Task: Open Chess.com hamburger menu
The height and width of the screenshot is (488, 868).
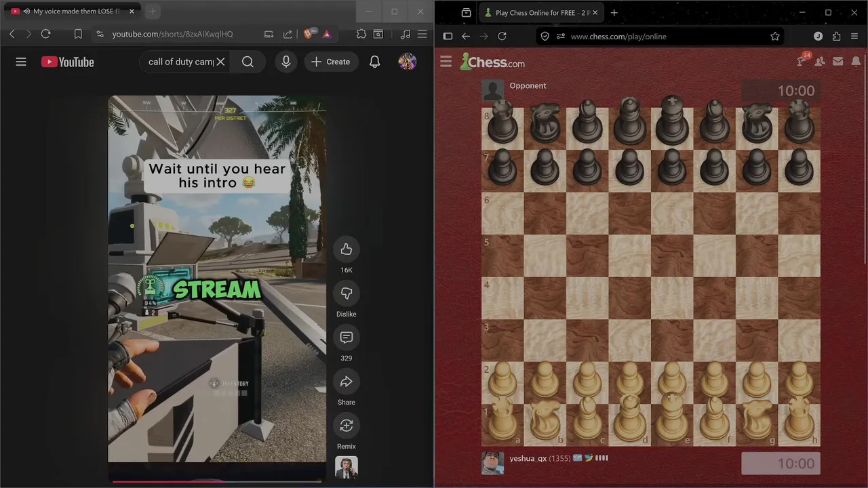Action: [446, 62]
